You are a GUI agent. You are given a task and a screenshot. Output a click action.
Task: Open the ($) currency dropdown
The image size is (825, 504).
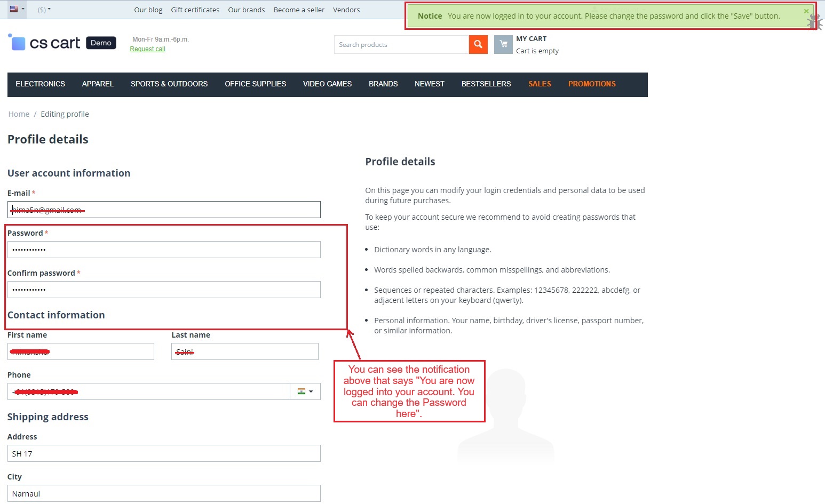click(x=44, y=10)
